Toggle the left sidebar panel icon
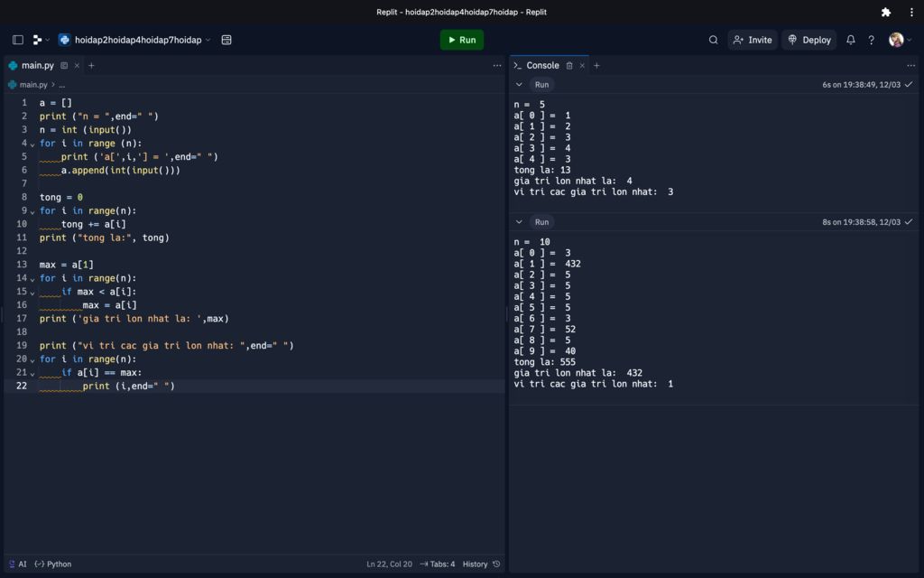The height and width of the screenshot is (578, 924). (17, 40)
